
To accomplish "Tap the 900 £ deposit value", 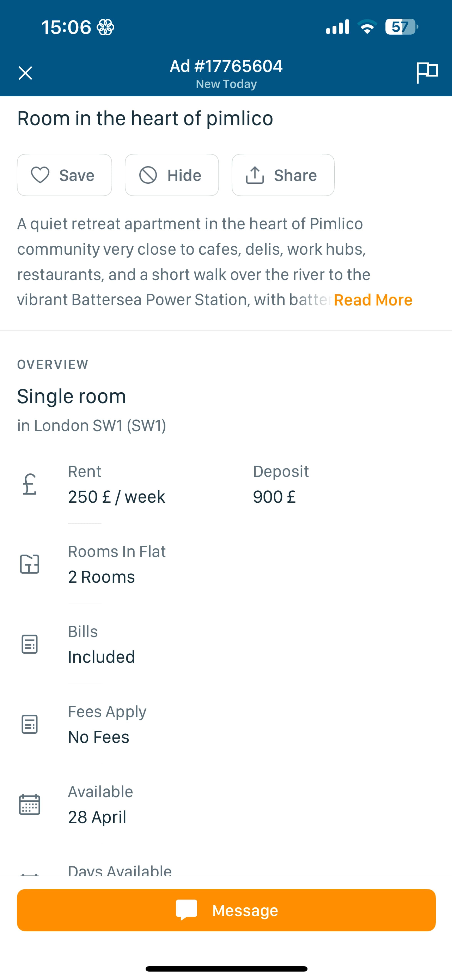I will pos(274,497).
